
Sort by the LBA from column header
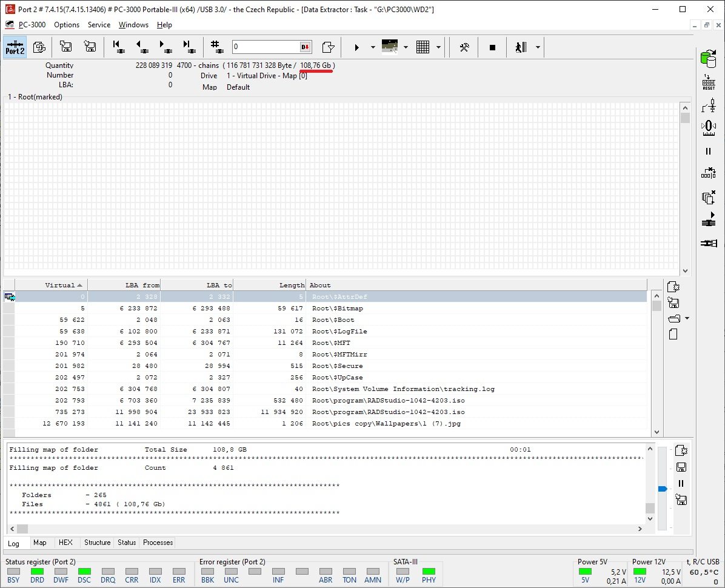point(124,285)
